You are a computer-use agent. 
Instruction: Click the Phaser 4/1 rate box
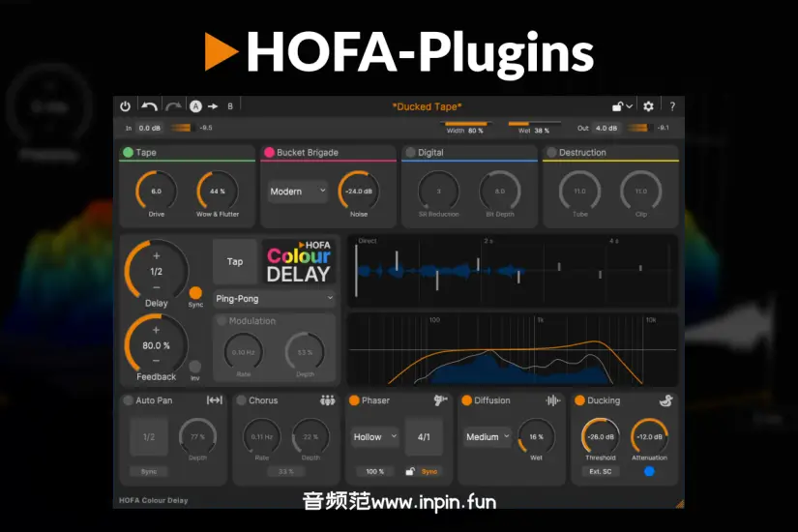click(x=424, y=437)
